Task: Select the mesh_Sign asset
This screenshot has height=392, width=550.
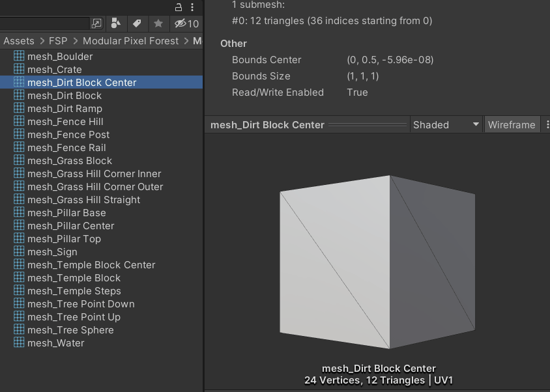Action: coord(102,252)
